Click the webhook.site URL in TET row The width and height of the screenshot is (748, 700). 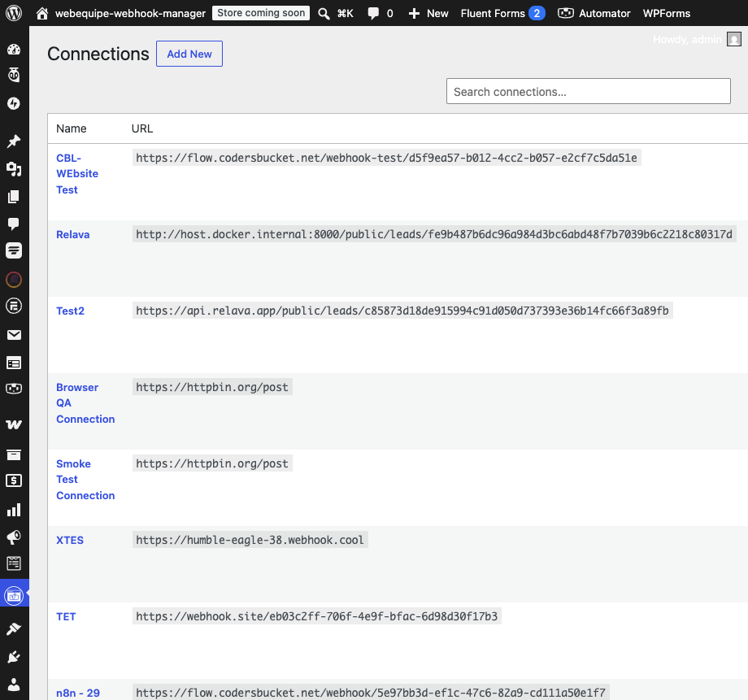coord(317,616)
